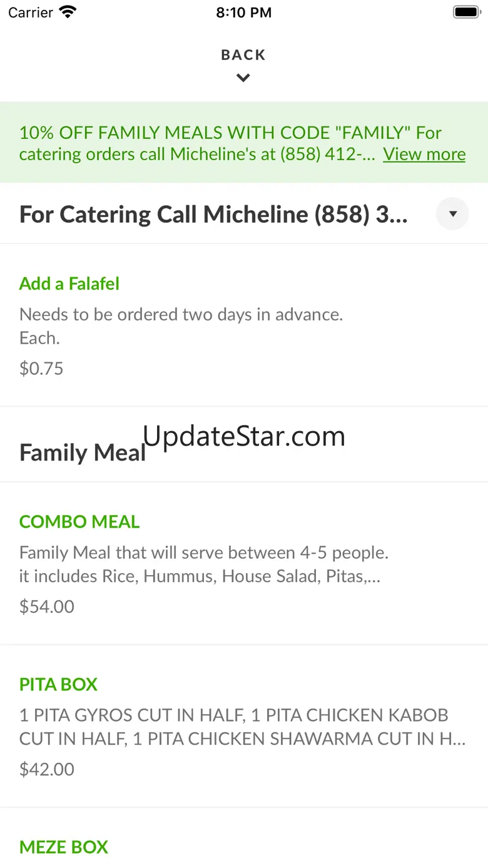Image resolution: width=488 pixels, height=868 pixels.
Task: Choose the PITA BOX item
Action: (x=59, y=684)
